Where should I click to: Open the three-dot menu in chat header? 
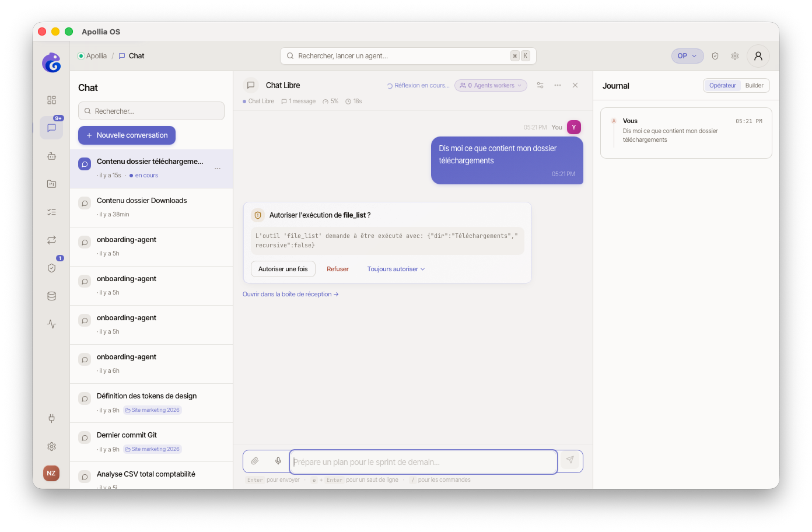558,85
